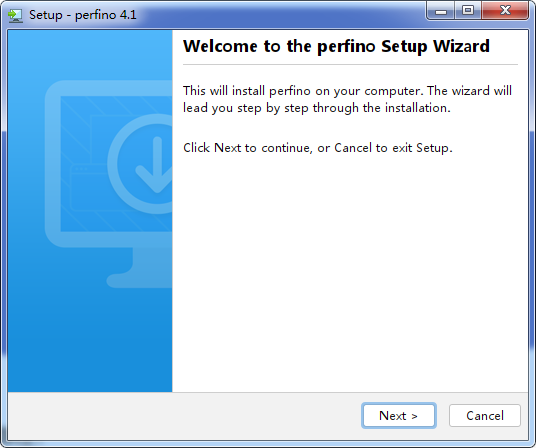Click the horizontal separator below the heading
Viewport: 536px width, 448px height.
(x=350, y=64)
